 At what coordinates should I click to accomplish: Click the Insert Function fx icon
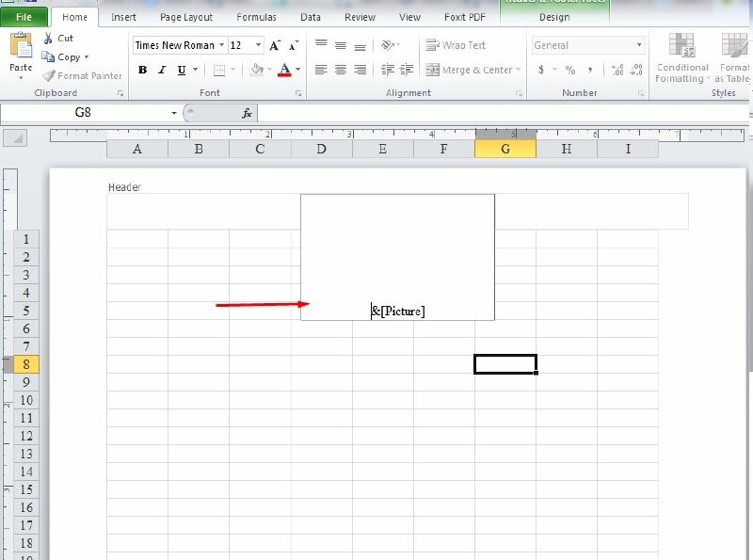point(248,113)
